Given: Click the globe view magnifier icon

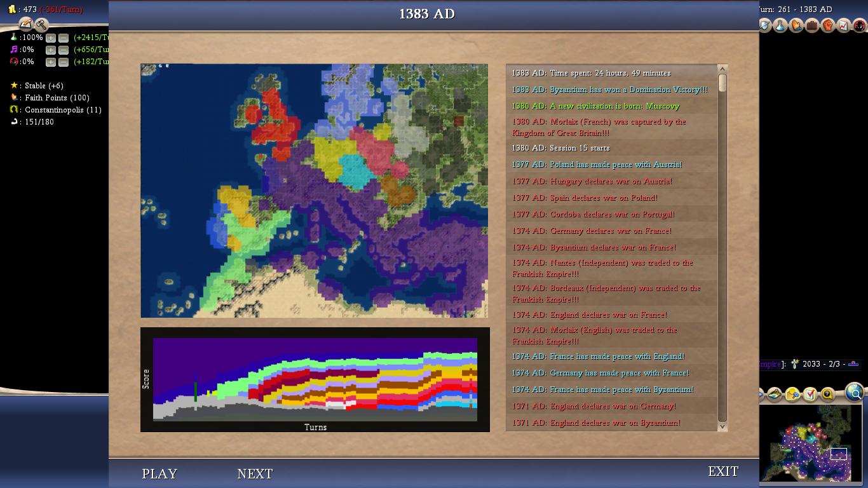Looking at the screenshot, I should 855,393.
